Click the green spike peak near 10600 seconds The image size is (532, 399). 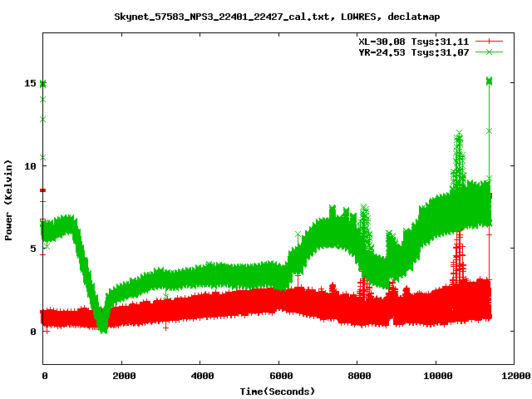click(x=459, y=133)
